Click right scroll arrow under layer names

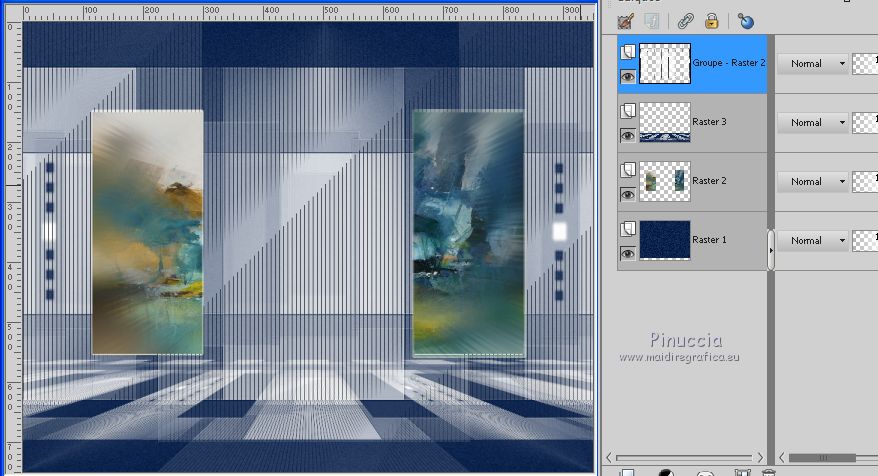point(760,458)
